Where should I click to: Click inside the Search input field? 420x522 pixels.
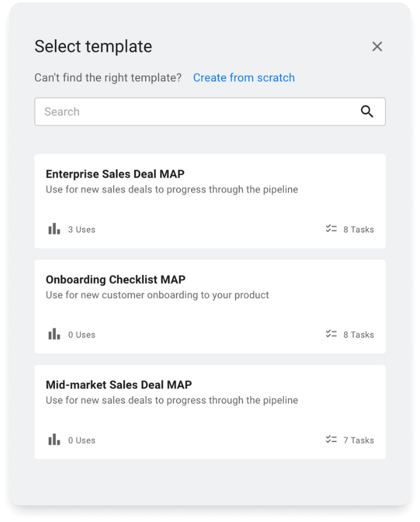click(x=177, y=111)
